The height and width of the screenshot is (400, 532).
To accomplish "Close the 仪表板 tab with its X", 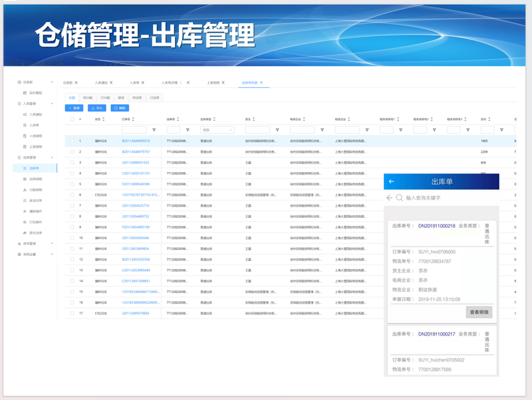I will [x=76, y=82].
